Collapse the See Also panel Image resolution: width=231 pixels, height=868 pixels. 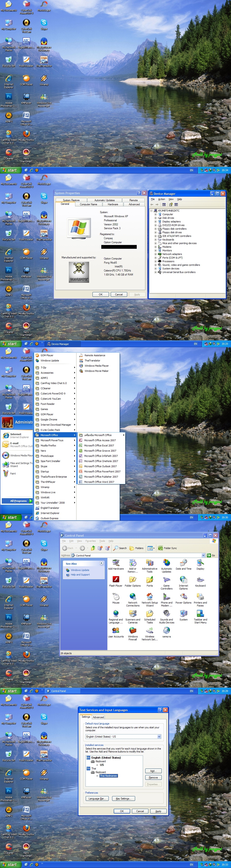101,563
